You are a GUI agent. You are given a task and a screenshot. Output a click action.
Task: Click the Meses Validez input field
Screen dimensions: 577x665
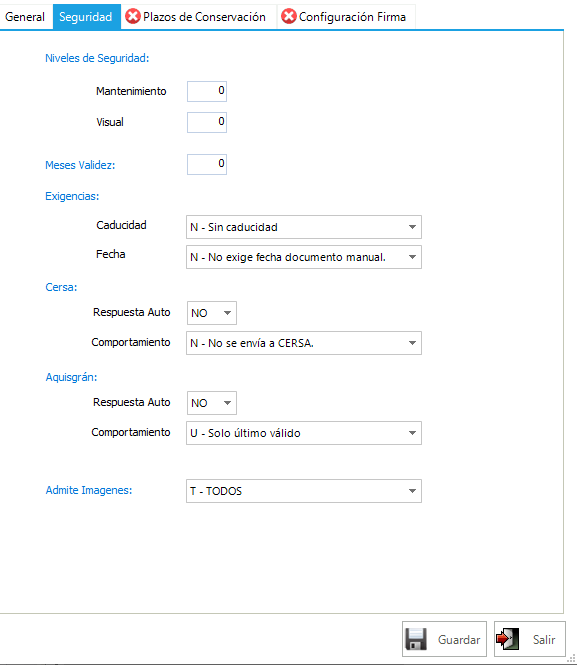tap(207, 164)
